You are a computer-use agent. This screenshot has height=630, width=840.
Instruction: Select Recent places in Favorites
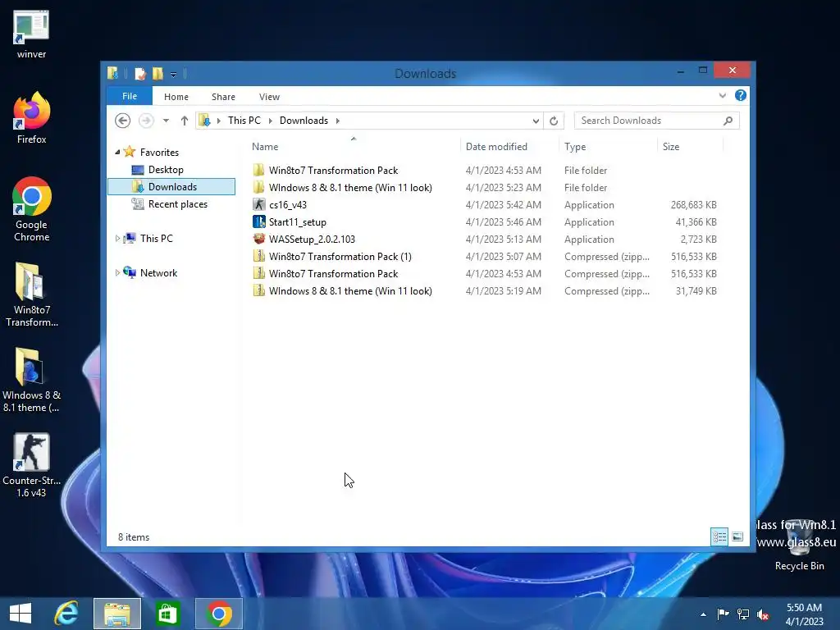tap(178, 204)
